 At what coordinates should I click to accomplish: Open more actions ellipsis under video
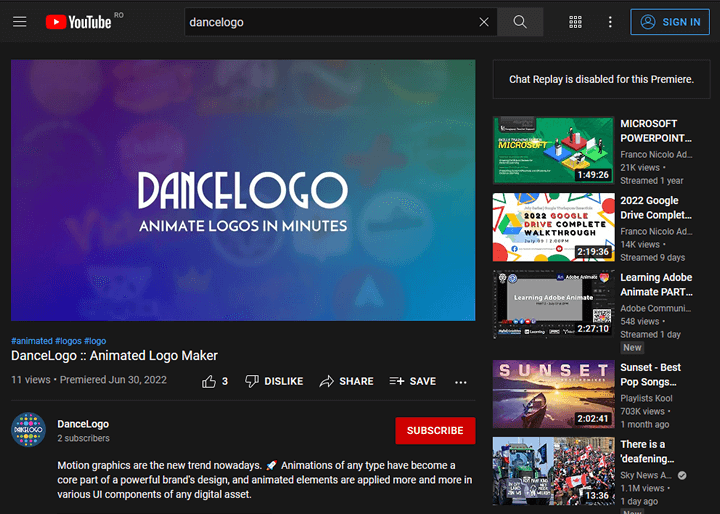[x=461, y=382]
